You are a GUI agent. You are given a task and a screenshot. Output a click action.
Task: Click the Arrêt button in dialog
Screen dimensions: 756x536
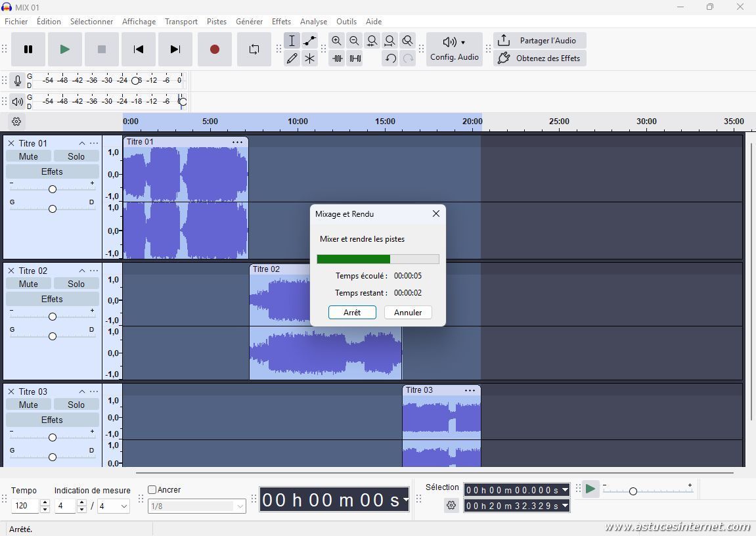(x=352, y=313)
